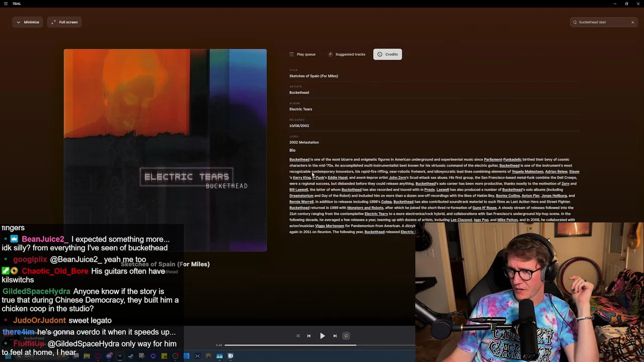Switch to Suggested tracks tab
Image resolution: width=644 pixels, height=362 pixels.
pos(347,54)
